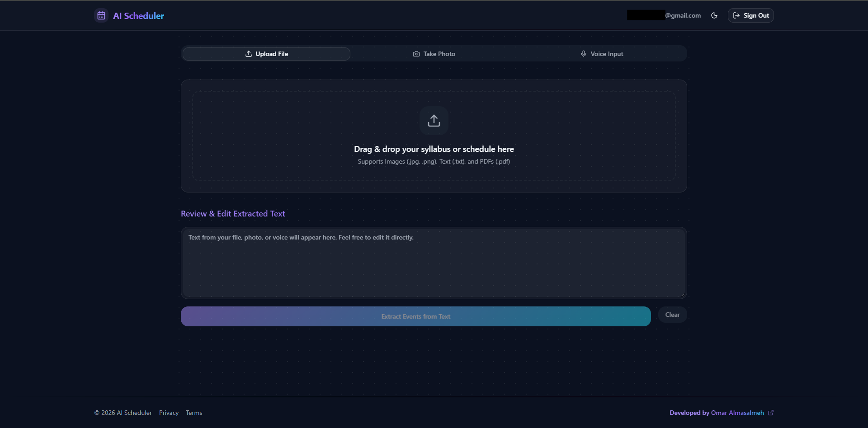Viewport: 868px width, 428px height.
Task: Click the AI Scheduler title text
Action: point(138,16)
